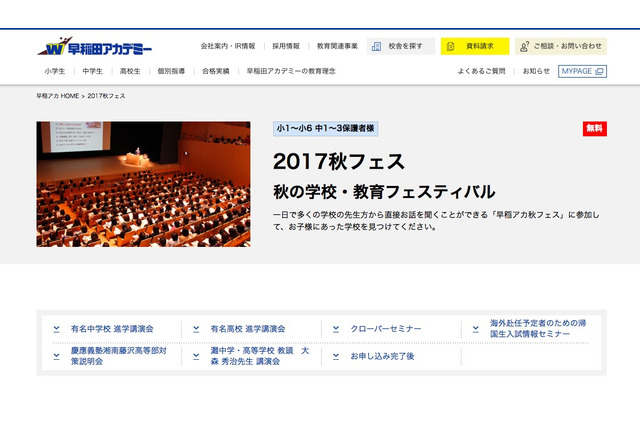Click the 校舎を探す button
This screenshot has height=426, width=640.
(x=400, y=46)
